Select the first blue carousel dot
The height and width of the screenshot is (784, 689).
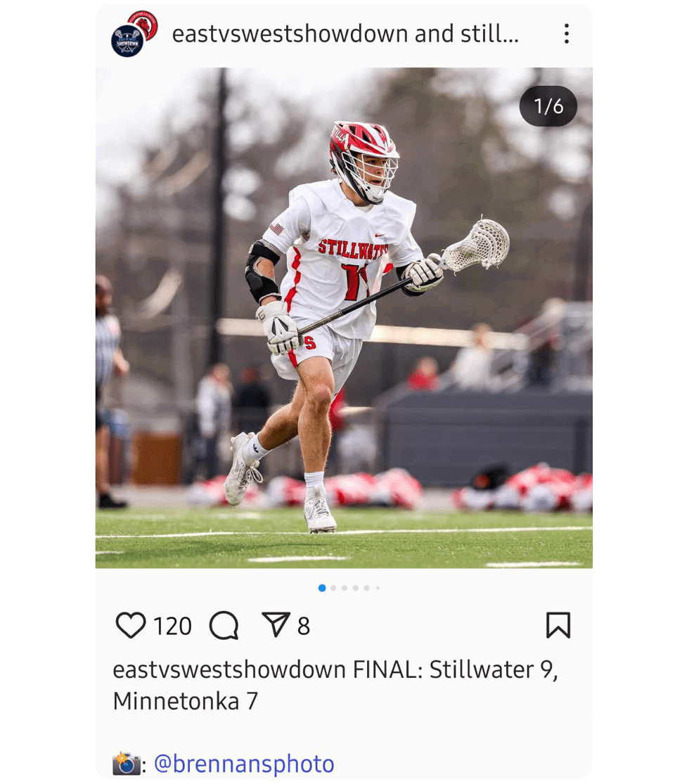(322, 588)
